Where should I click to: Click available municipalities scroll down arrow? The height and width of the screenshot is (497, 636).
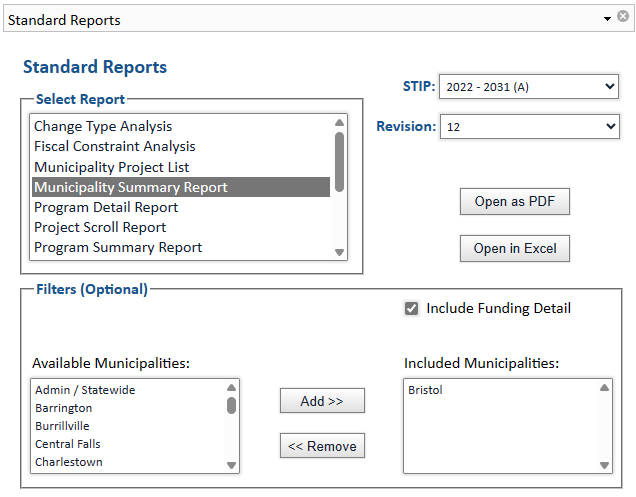click(x=231, y=465)
